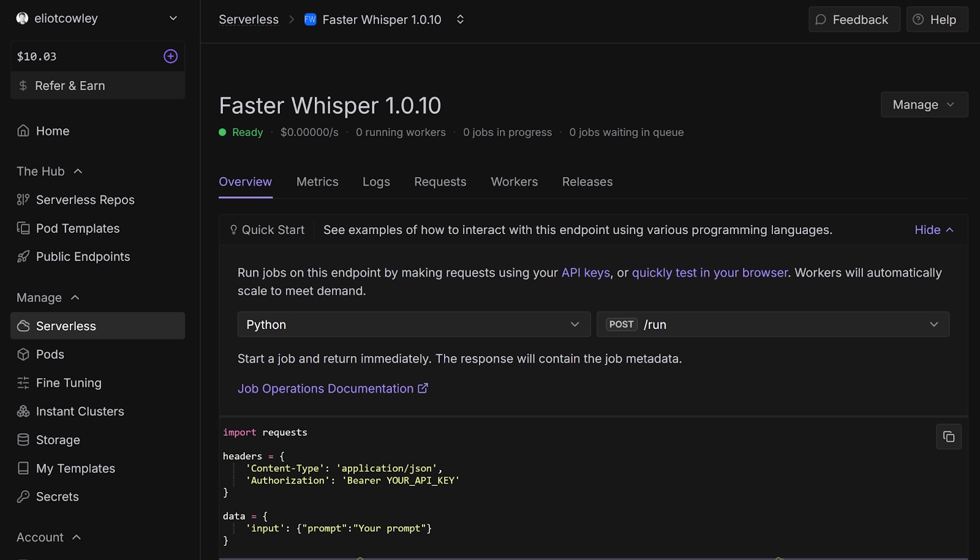This screenshot has width=980, height=560.
Task: Open quickly test in your browser link
Action: (710, 273)
